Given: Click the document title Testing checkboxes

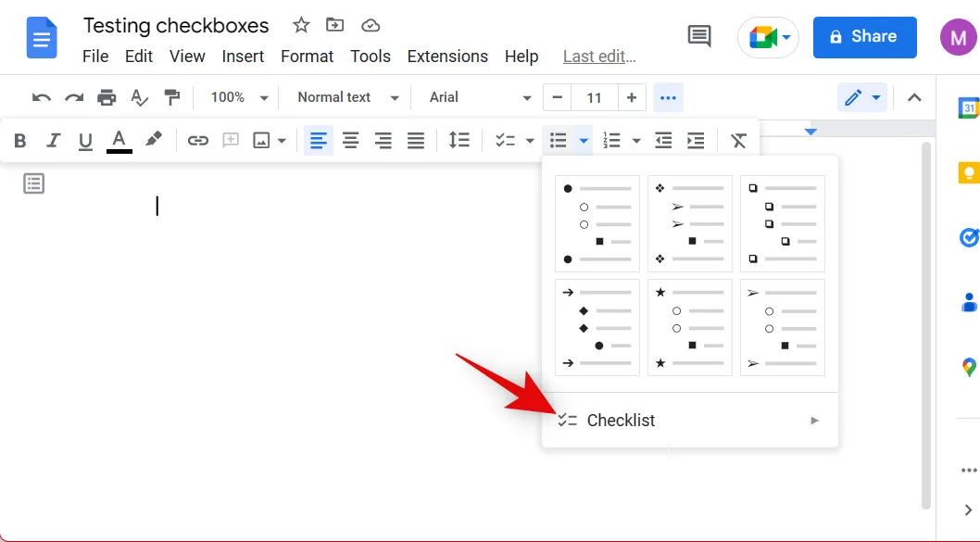Looking at the screenshot, I should click(x=176, y=26).
